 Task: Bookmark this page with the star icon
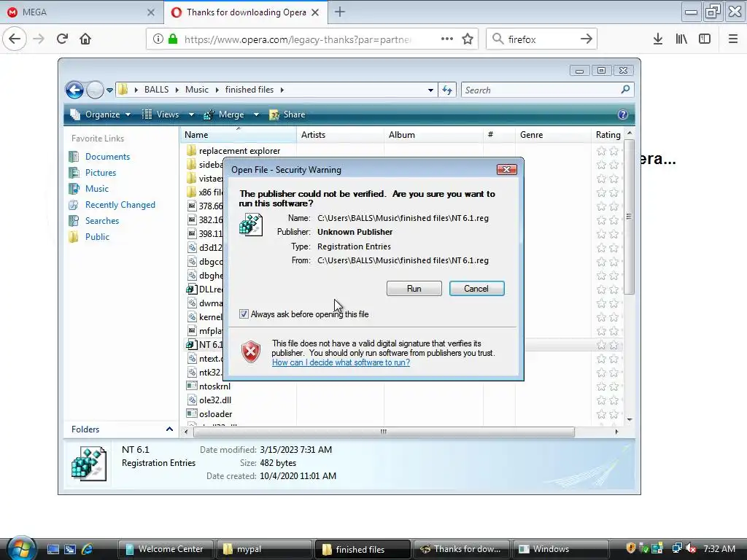point(468,39)
